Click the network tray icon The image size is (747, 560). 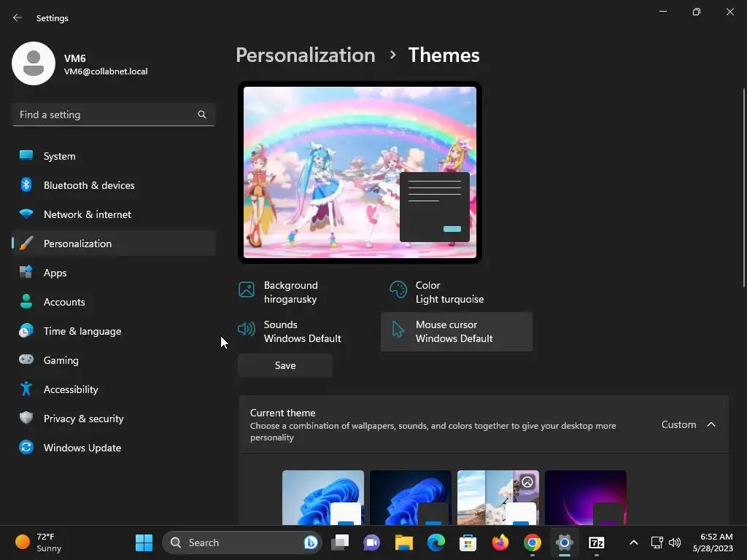click(x=657, y=542)
